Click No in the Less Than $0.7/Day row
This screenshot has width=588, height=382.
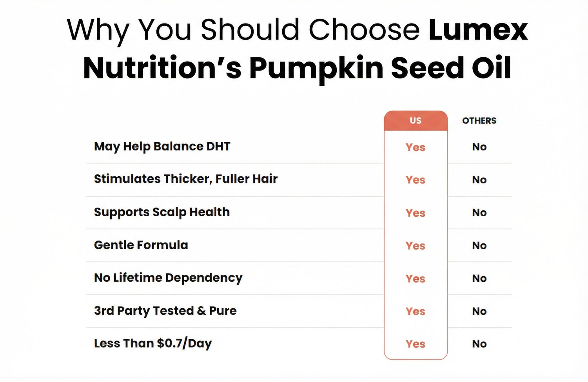[x=479, y=344]
